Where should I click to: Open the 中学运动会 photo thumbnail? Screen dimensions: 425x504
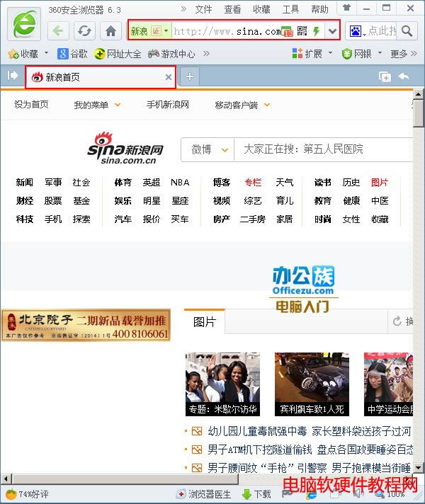tap(388, 384)
